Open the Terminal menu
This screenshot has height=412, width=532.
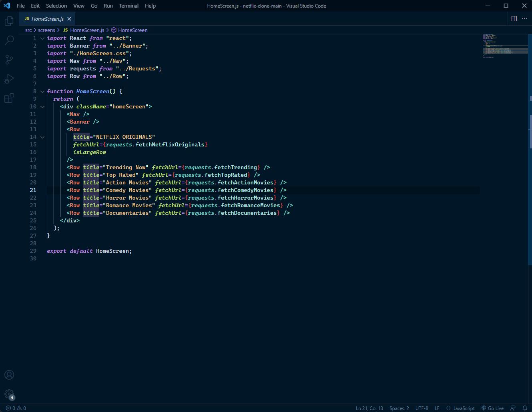pos(129,6)
